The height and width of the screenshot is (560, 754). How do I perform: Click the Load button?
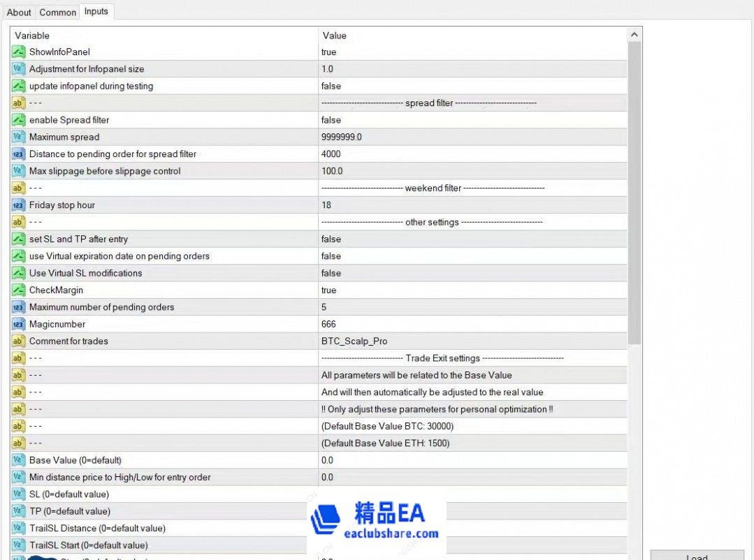pyautogui.click(x=697, y=557)
